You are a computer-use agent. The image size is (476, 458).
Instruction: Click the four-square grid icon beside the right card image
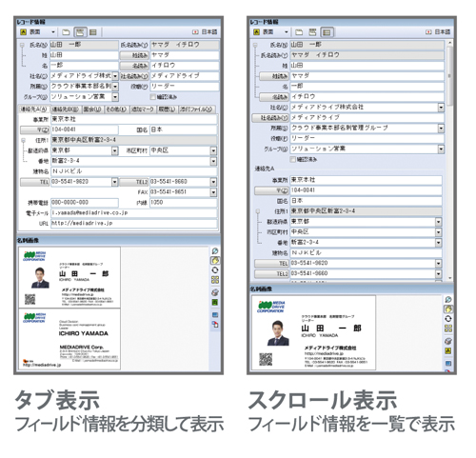(x=448, y=329)
